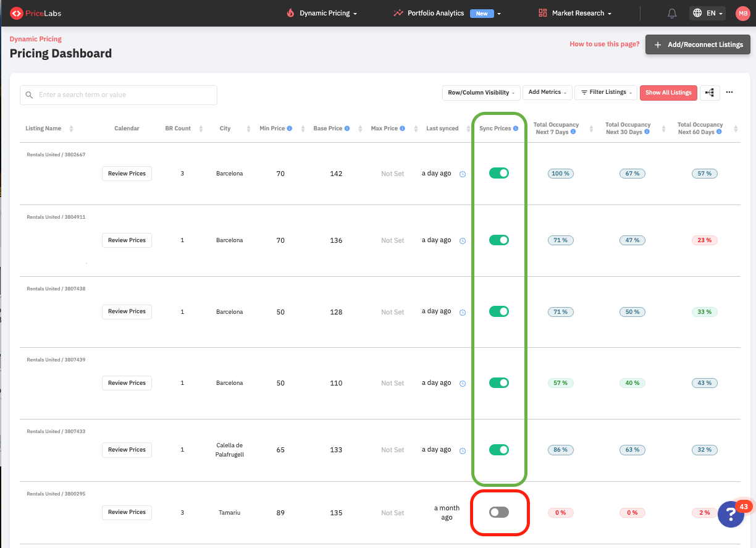Image resolution: width=756 pixels, height=548 pixels.
Task: Open the three-dot more options menu
Action: (729, 93)
